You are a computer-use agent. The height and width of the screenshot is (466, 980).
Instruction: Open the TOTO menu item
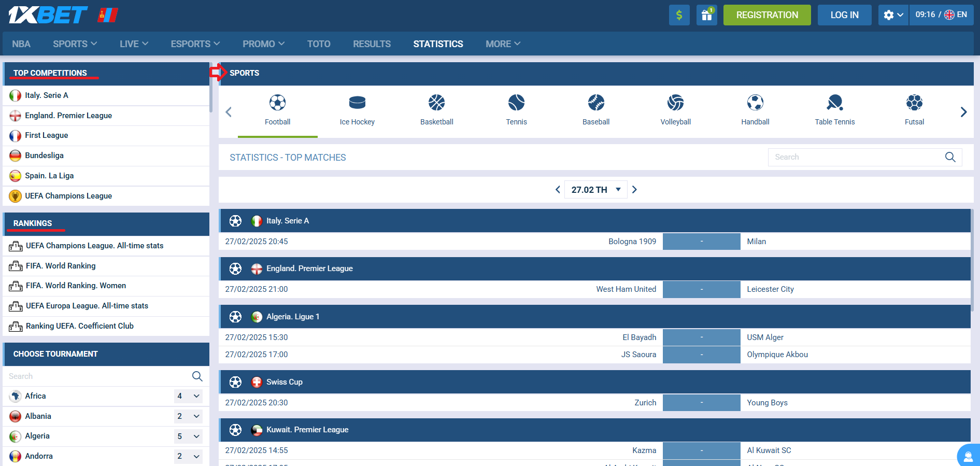tap(319, 44)
